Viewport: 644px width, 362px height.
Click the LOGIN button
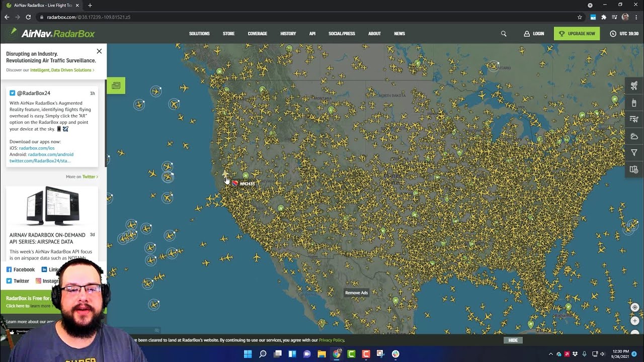[534, 34]
